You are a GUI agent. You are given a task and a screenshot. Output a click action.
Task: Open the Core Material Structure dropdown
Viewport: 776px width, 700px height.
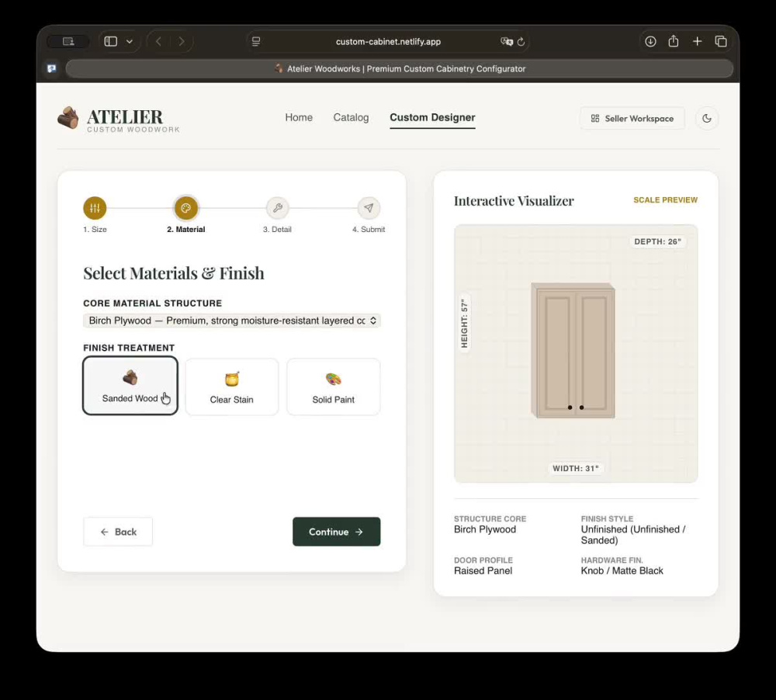(x=231, y=321)
